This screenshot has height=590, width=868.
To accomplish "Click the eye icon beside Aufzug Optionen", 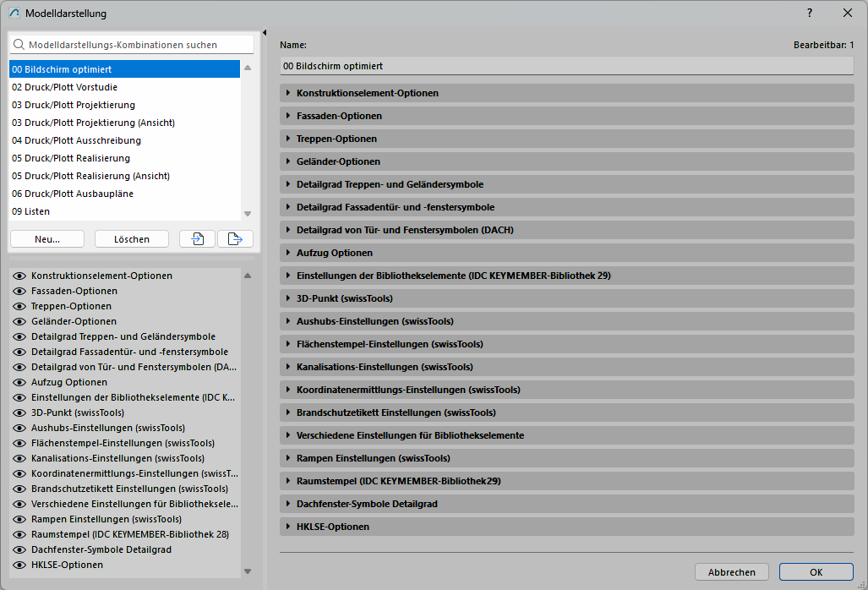I will point(19,382).
